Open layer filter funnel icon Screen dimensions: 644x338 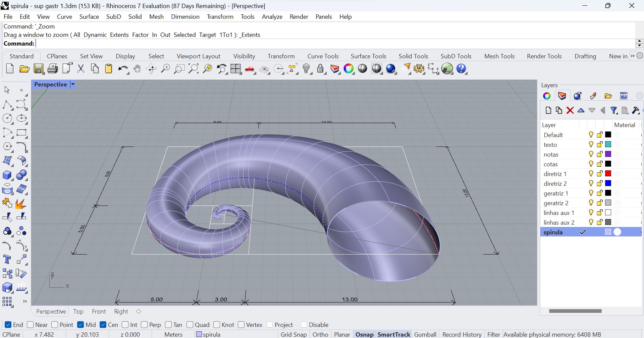pyautogui.click(x=614, y=110)
